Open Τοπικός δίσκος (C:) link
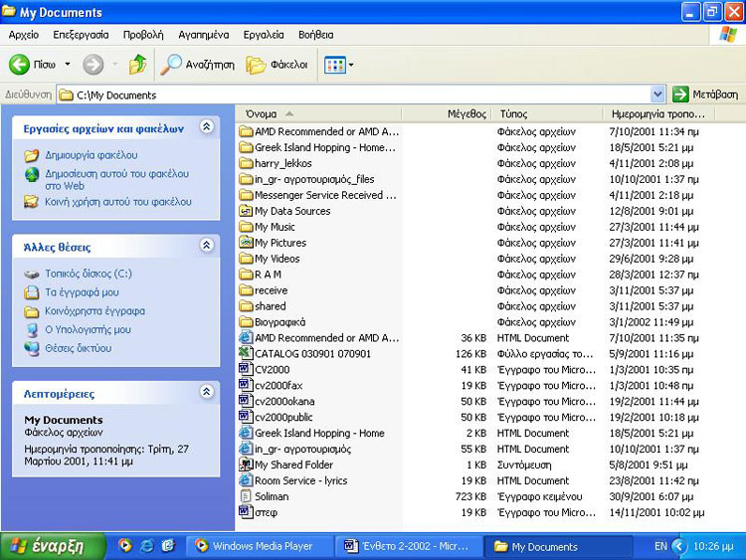The width and height of the screenshot is (746, 560). (89, 274)
